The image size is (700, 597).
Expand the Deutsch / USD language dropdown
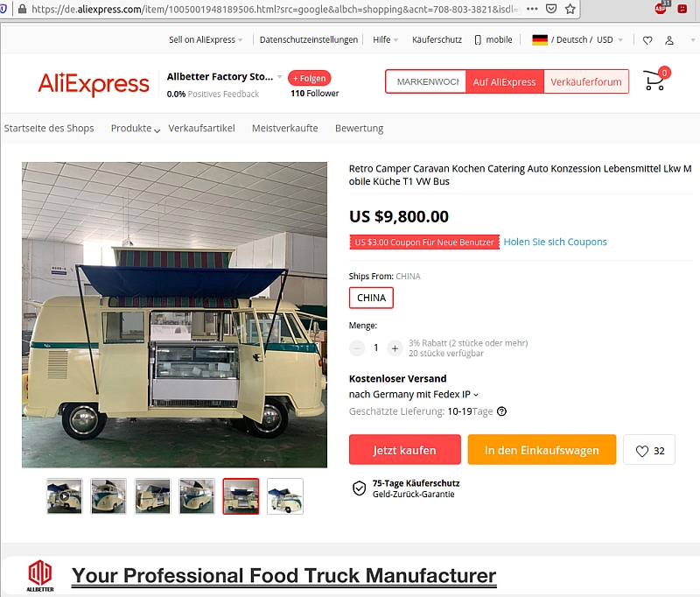577,39
